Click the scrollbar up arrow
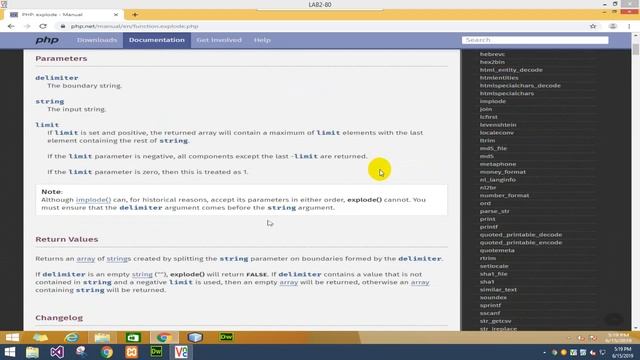Image resolution: width=640 pixels, height=360 pixels. point(636,36)
